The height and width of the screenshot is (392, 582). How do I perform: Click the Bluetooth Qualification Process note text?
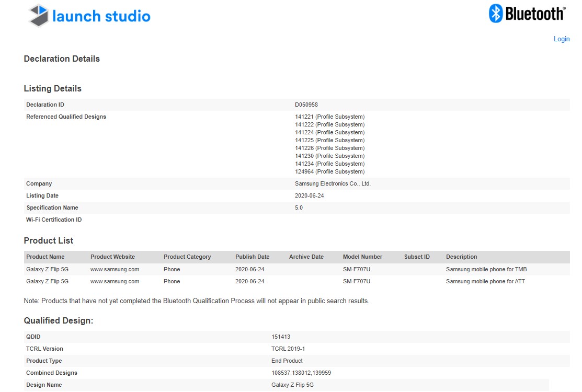click(197, 301)
